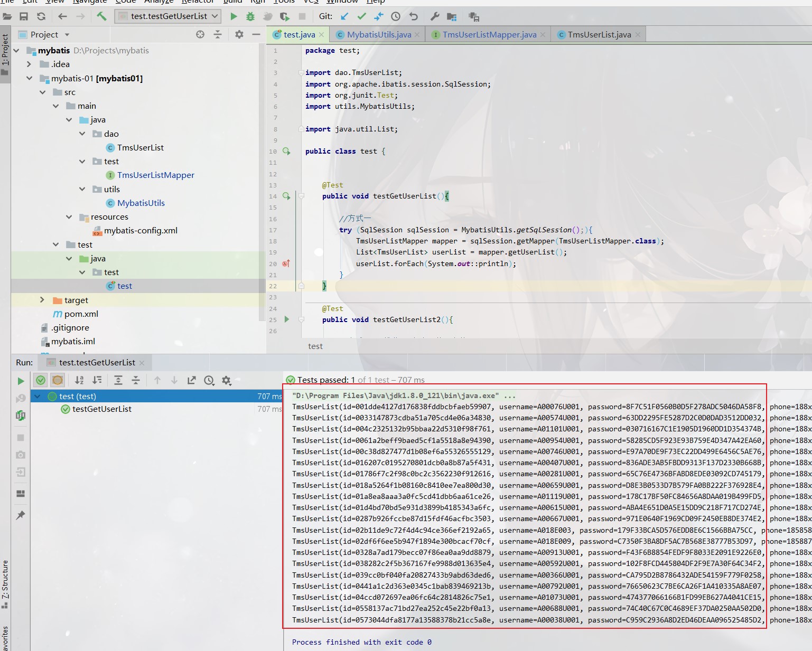Screen dimensions: 812x651
Task: Close the test.testGetUserList Run tab
Action: coord(142,363)
